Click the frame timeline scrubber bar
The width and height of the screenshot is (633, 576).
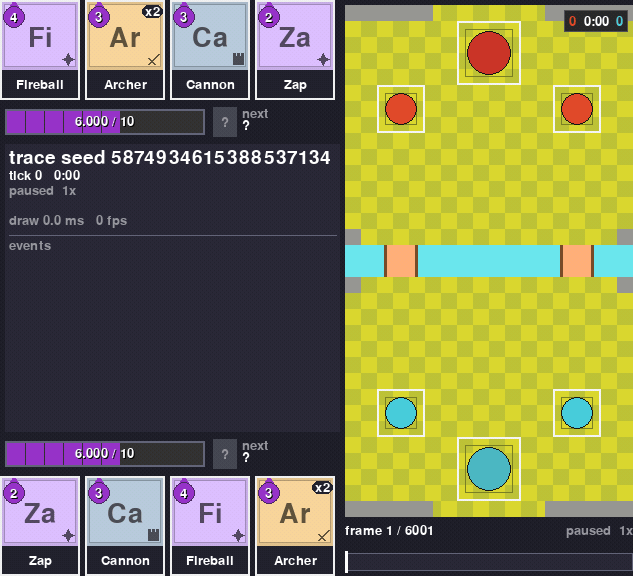[489, 561]
